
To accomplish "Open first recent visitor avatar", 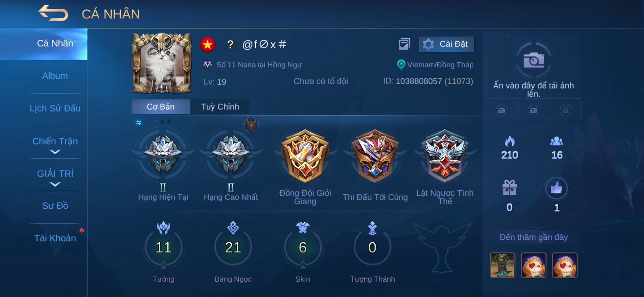I will 502,265.
